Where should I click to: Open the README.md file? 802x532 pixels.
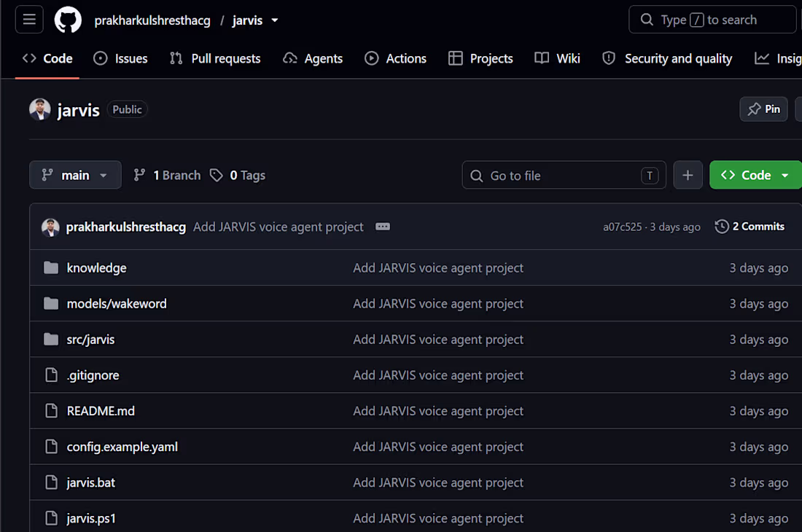point(101,411)
